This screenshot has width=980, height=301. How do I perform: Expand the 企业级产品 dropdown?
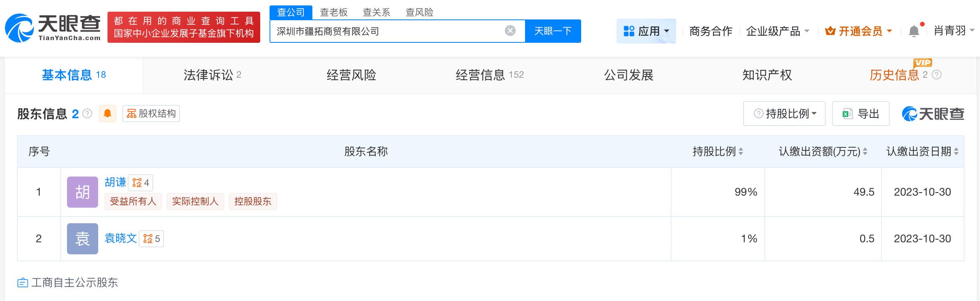pyautogui.click(x=777, y=31)
